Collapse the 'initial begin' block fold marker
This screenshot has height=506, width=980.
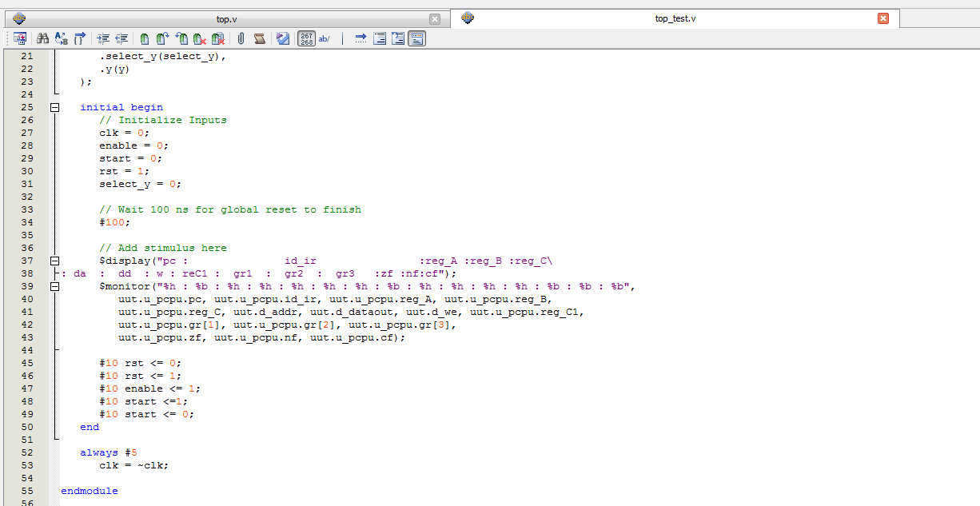pos(55,107)
